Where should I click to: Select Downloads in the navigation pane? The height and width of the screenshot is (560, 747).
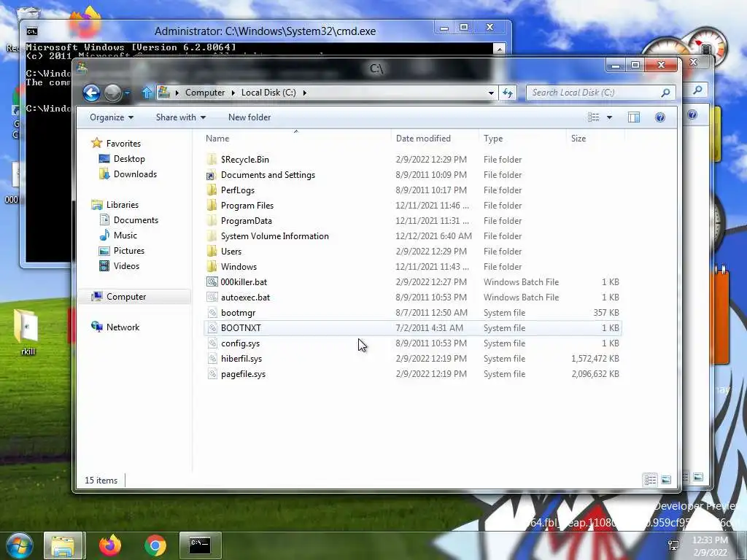(x=135, y=174)
